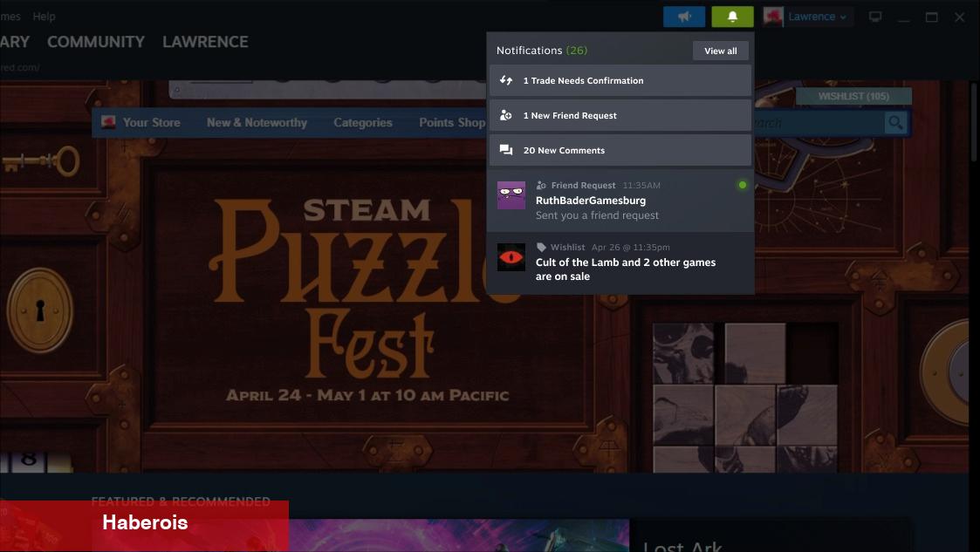The height and width of the screenshot is (552, 980).
Task: Click the store search input field
Action: [x=819, y=123]
